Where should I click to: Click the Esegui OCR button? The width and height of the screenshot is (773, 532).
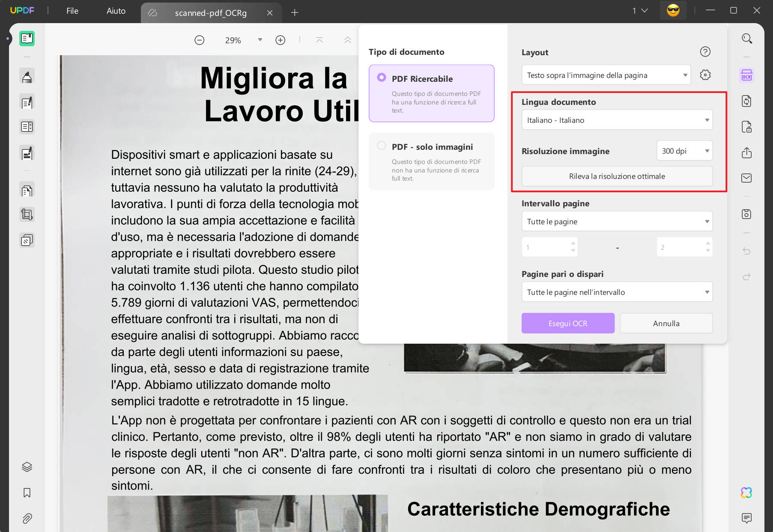pos(568,323)
